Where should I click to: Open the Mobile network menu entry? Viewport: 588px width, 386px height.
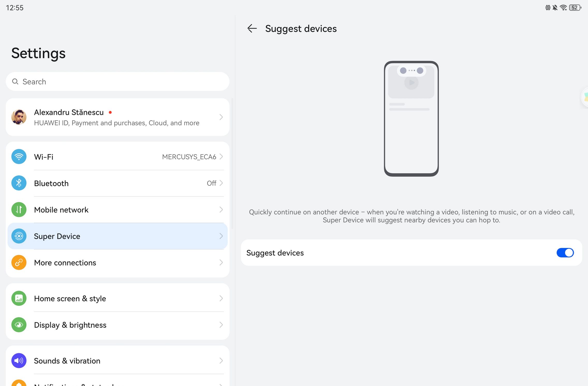coord(61,210)
